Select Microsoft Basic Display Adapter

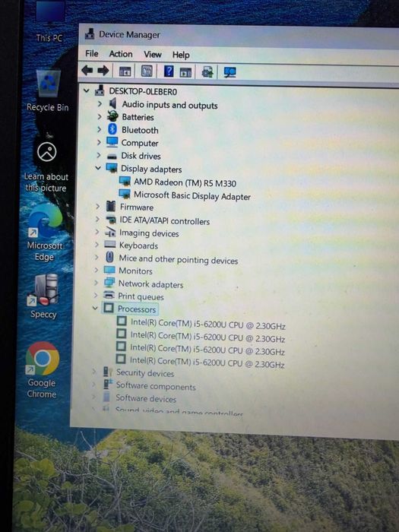click(192, 195)
